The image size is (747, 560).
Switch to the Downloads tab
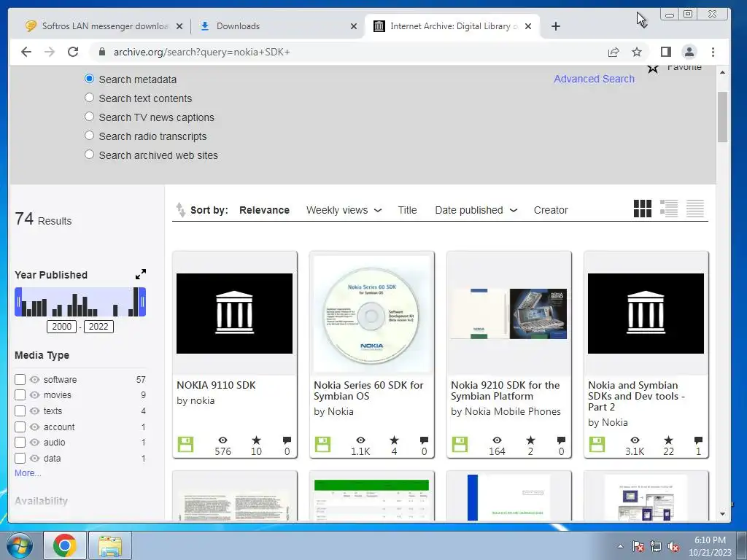(277, 26)
